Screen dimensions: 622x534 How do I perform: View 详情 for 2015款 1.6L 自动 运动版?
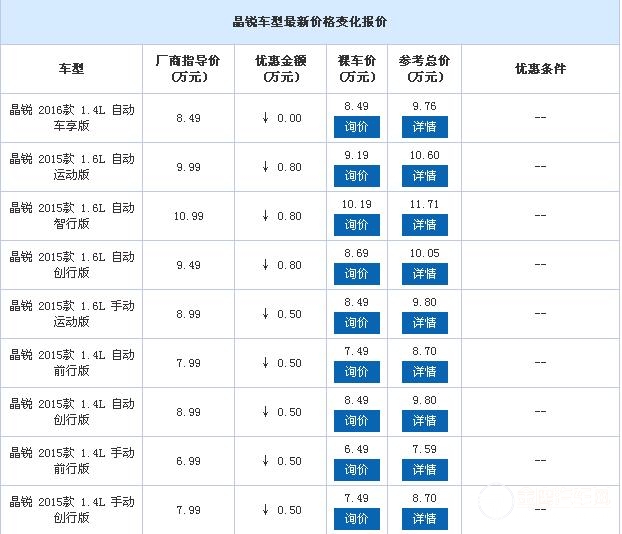click(x=424, y=176)
